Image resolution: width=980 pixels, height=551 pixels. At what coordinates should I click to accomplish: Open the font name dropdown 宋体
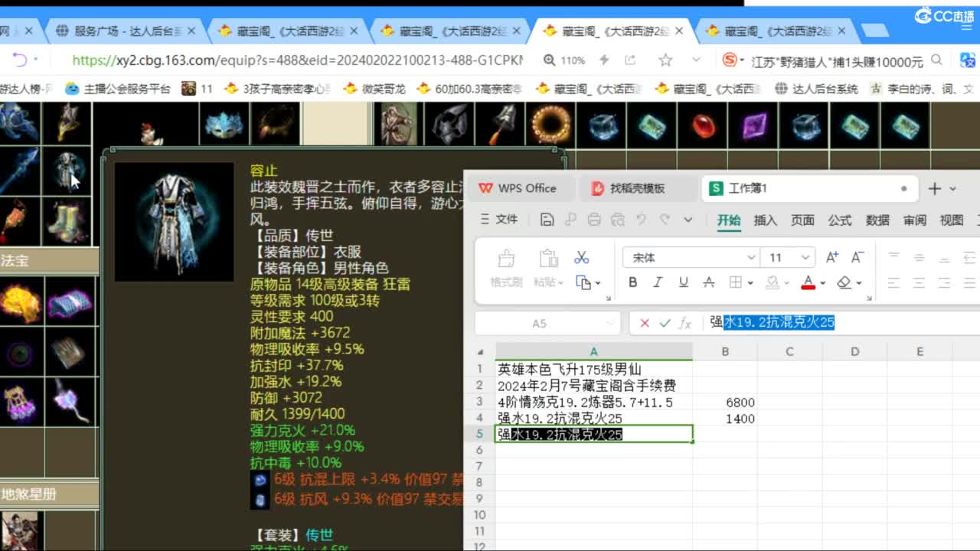(x=752, y=258)
